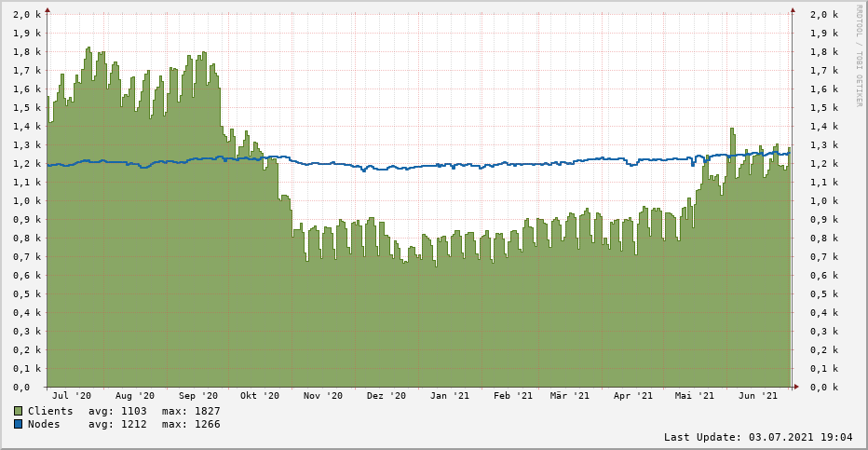This screenshot has height=450, width=868.
Task: Click the left axis 0,7 k label
Action: tap(27, 257)
